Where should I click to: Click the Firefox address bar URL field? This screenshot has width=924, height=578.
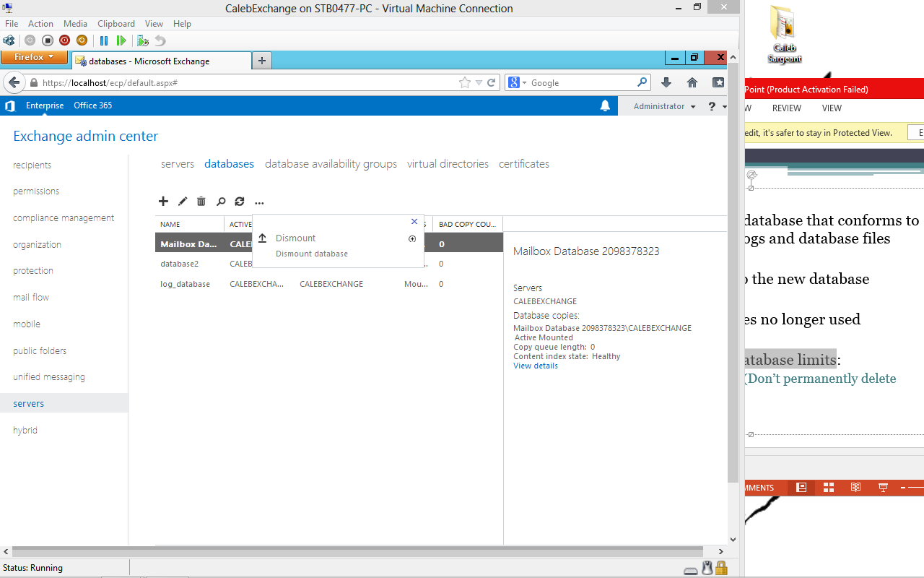coord(249,82)
